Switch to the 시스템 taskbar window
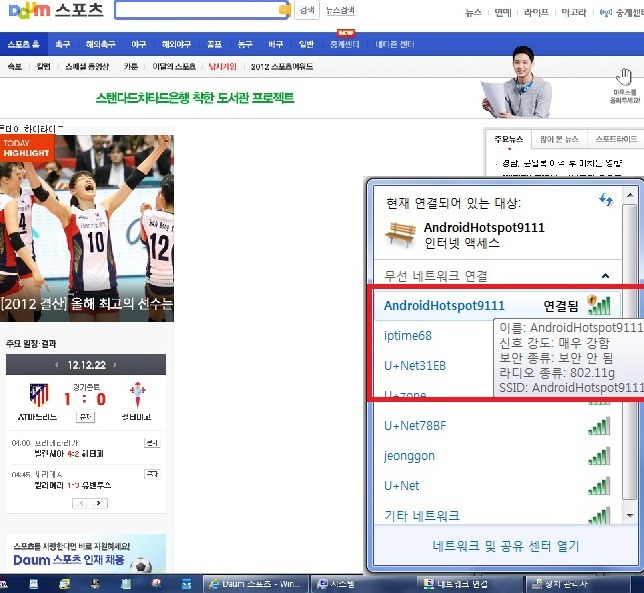Screen dimensions: 644x593 361,584
